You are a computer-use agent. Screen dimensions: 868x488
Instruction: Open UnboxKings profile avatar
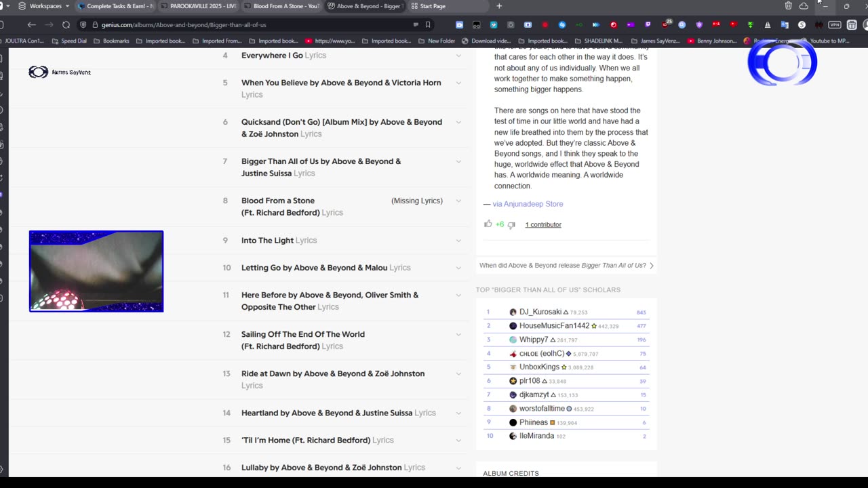(x=513, y=367)
